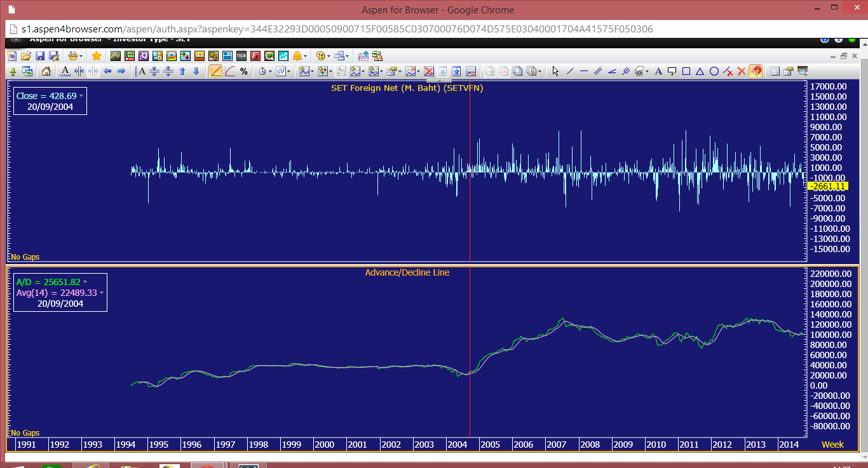Toggle the highlighted linear scale line button
The width and height of the screenshot is (868, 468).
215,71
